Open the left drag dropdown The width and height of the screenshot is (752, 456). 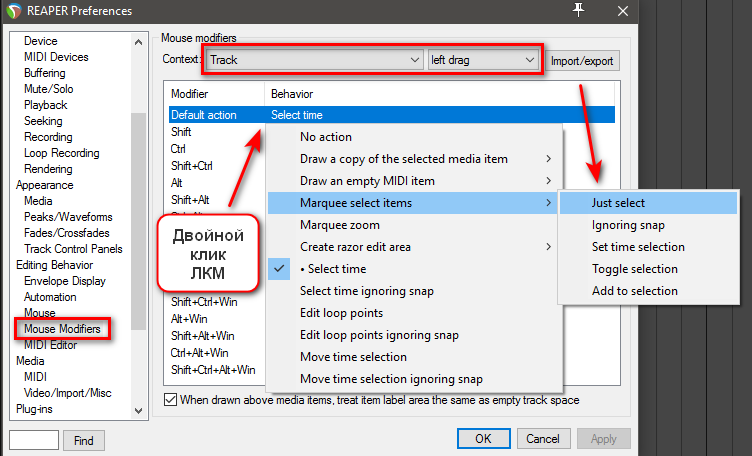click(483, 60)
